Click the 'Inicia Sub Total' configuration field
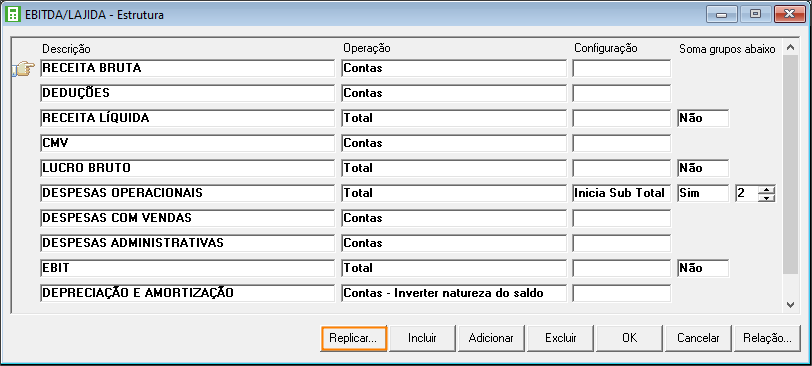This screenshot has height=366, width=812. point(621,193)
